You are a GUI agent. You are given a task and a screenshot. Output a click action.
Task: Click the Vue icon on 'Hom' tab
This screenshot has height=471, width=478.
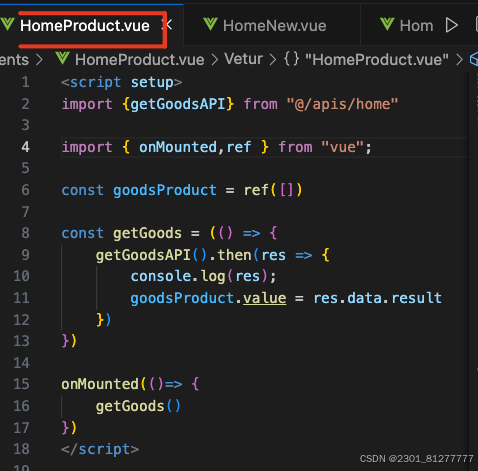[x=387, y=24]
